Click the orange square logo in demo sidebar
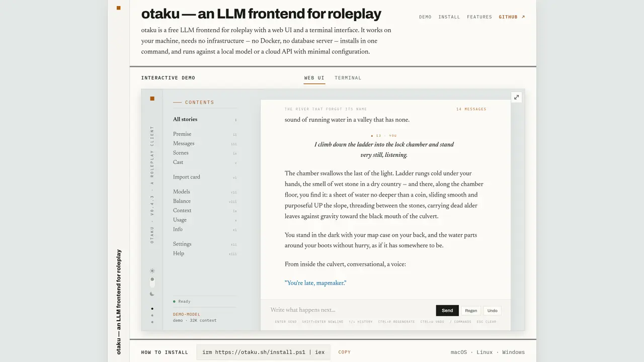This screenshot has width=644, height=362. point(152,99)
